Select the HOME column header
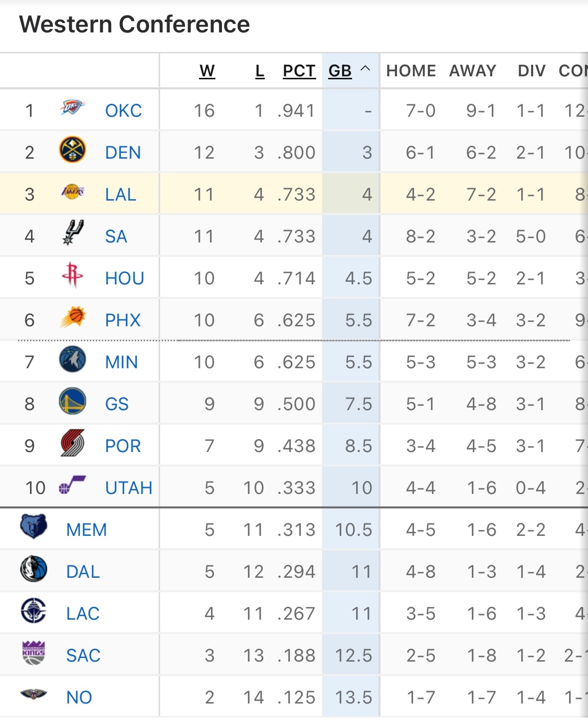Screen dimensions: 588x720 (x=411, y=71)
